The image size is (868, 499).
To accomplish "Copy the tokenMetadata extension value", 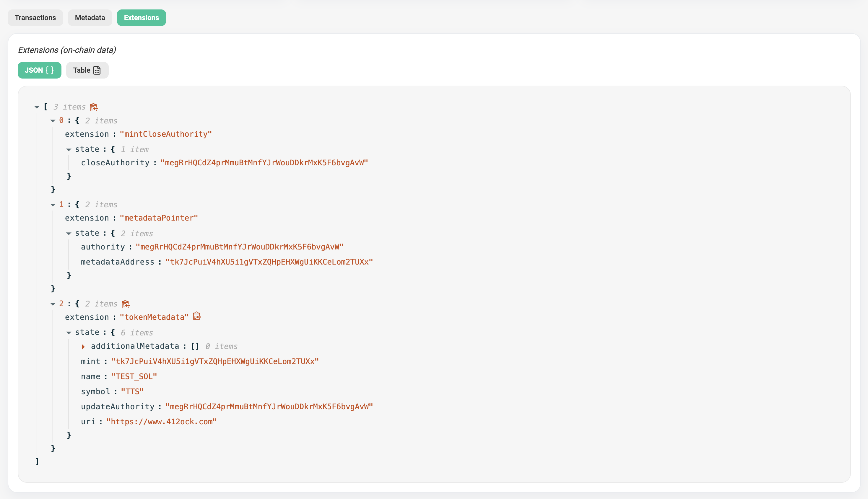I will pyautogui.click(x=197, y=316).
